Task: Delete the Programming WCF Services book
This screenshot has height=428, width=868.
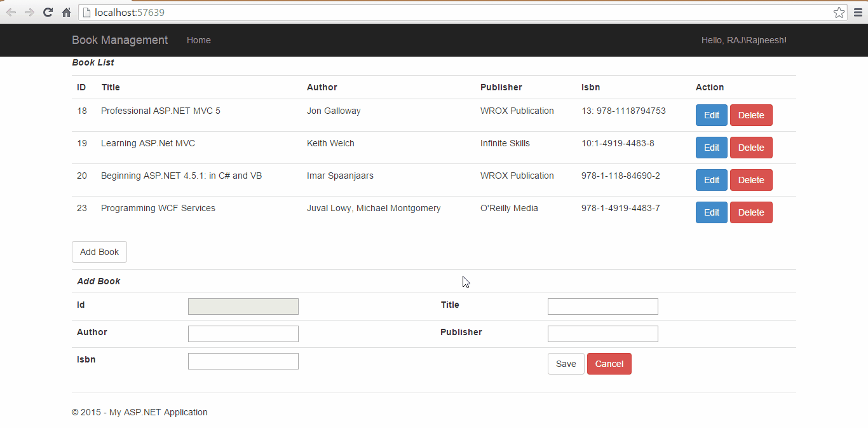Action: tap(750, 212)
